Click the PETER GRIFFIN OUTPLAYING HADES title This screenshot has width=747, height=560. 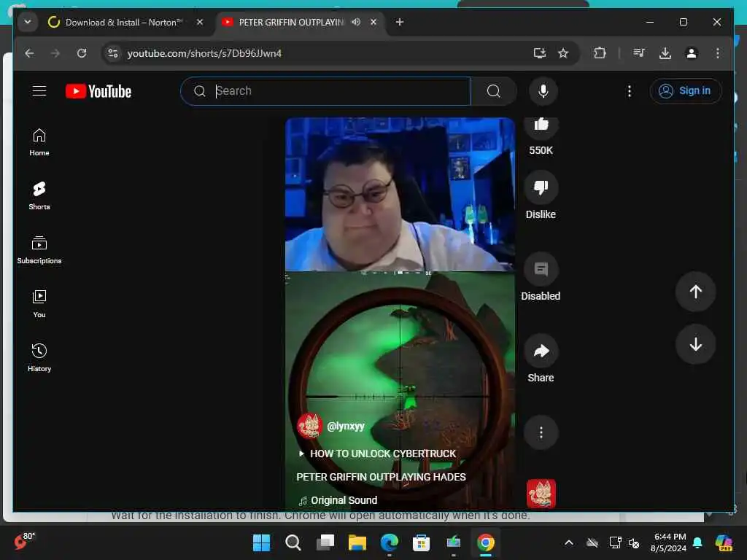coord(381,477)
